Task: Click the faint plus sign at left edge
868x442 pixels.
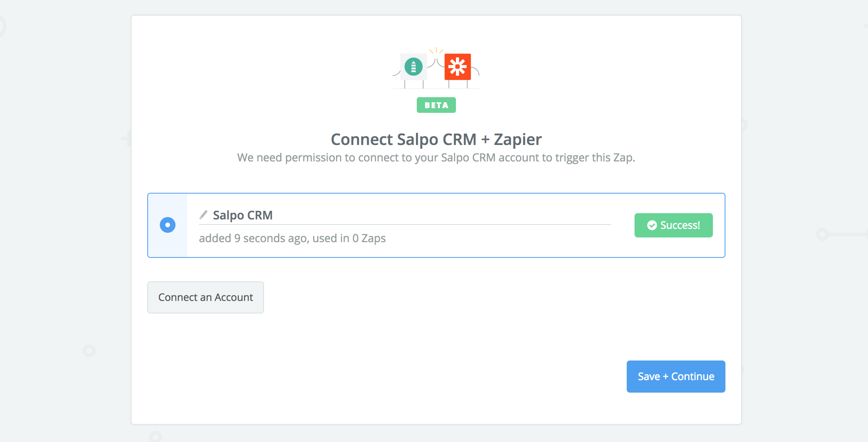Action: (126, 138)
